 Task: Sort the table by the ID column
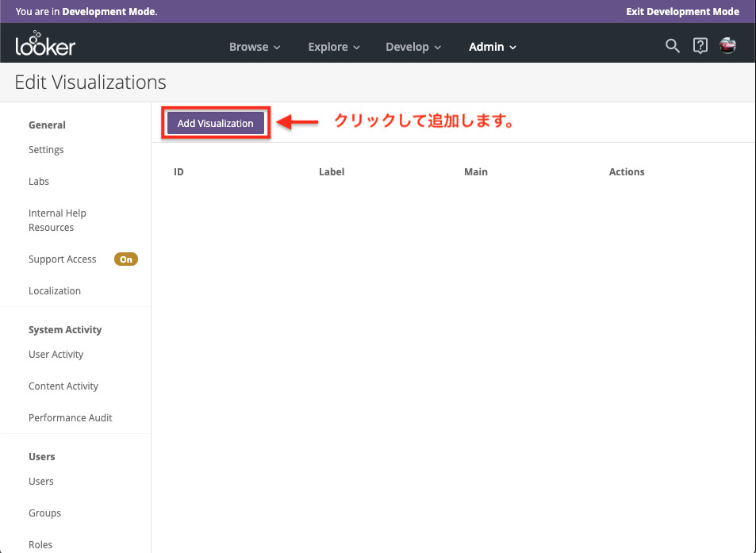178,171
